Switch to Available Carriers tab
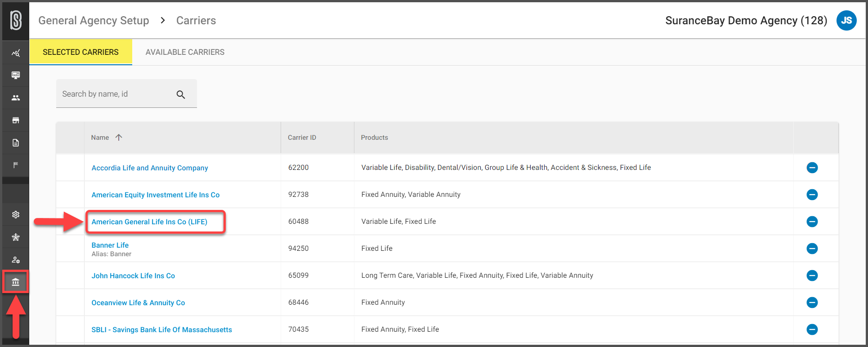This screenshot has height=347, width=868. 185,52
